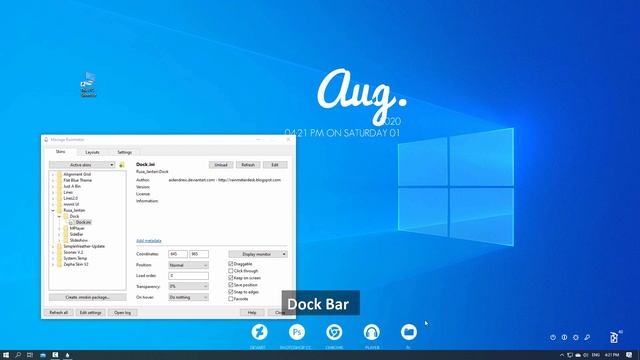Open the pinned blue app on taskbar
Image resolution: width=640 pixels, height=360 pixels.
(x=43, y=355)
